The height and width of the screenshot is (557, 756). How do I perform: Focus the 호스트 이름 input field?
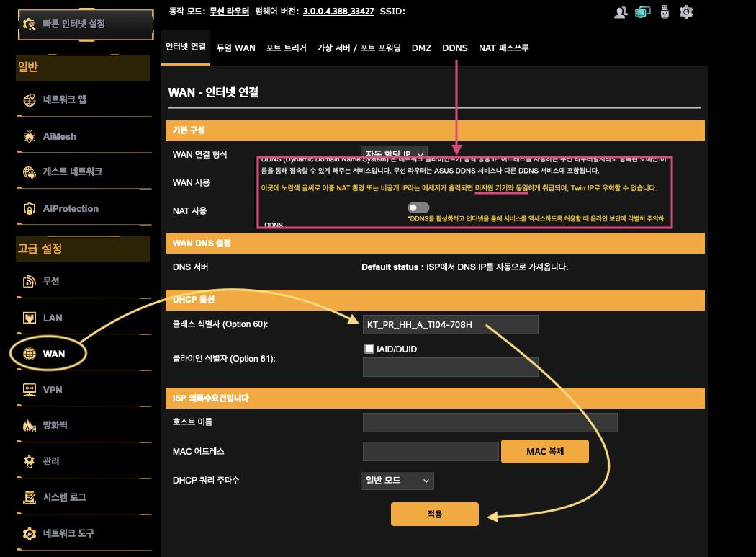[x=490, y=422]
